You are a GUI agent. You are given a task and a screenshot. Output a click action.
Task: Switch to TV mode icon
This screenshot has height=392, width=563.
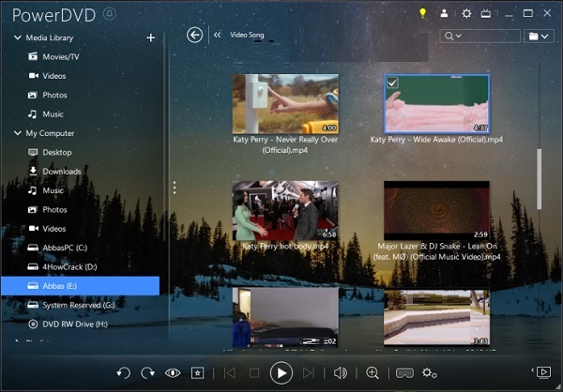(x=486, y=13)
